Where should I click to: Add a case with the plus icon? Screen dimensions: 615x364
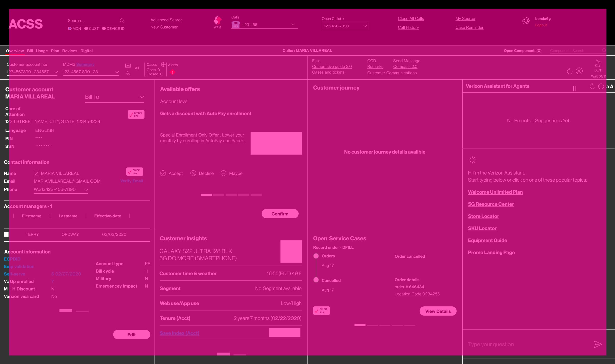coord(163,65)
